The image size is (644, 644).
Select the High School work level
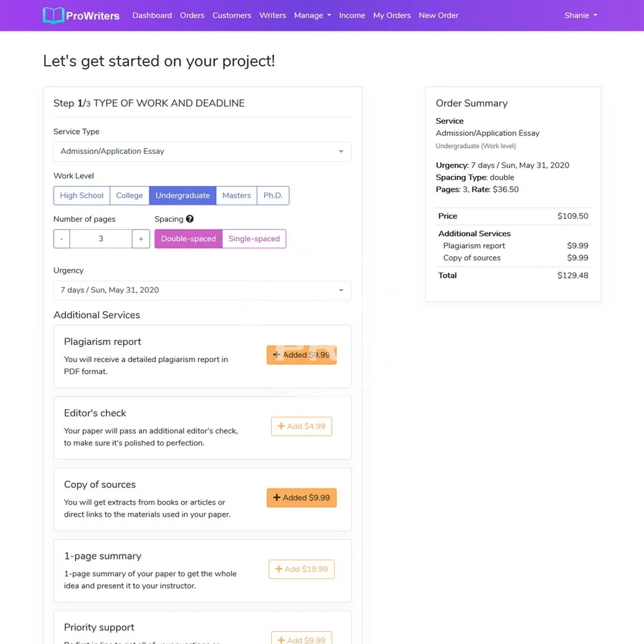tap(82, 195)
